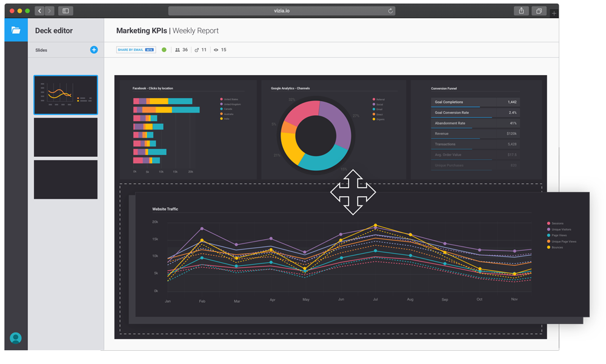Open the folder icon in the left sidebar
Image resolution: width=606 pixels, height=364 pixels.
pyautogui.click(x=16, y=30)
